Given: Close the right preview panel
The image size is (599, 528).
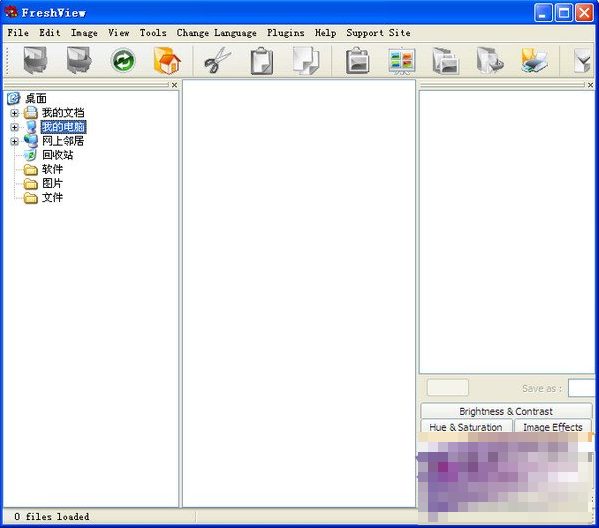Looking at the screenshot, I should (x=590, y=85).
